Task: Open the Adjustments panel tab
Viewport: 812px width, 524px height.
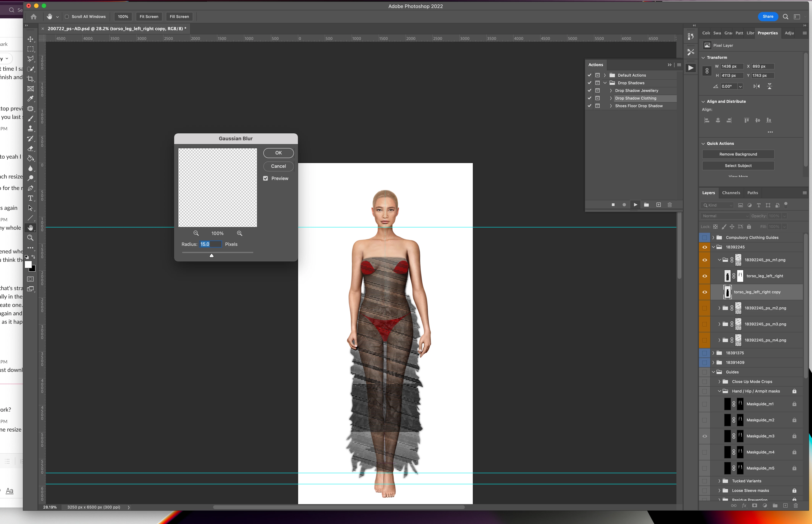Action: point(789,33)
